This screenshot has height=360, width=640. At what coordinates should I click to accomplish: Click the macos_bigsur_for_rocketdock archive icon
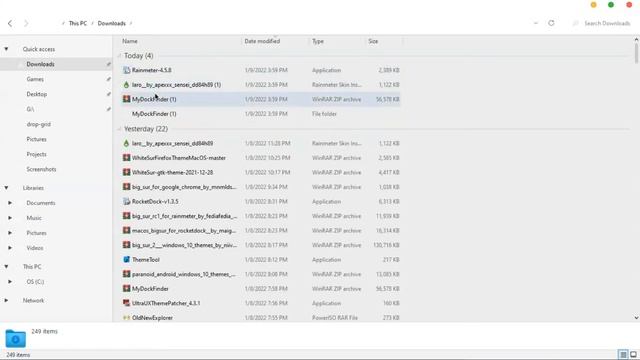[127, 231]
